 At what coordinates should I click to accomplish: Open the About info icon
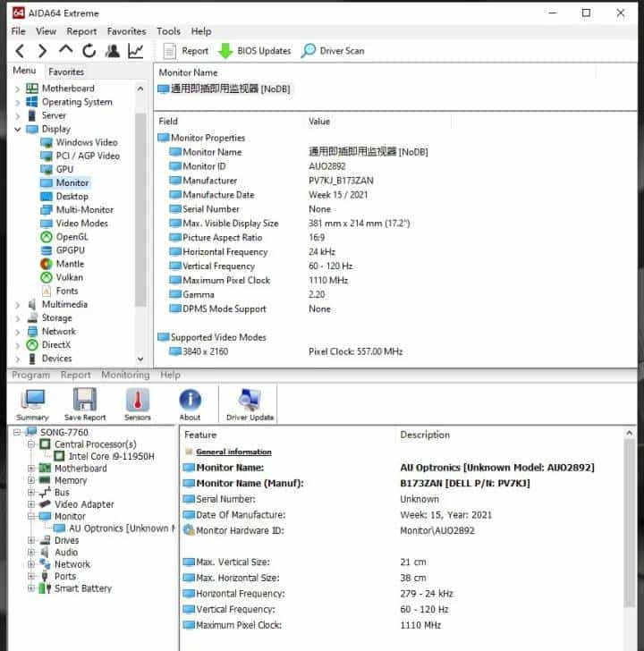tap(190, 404)
